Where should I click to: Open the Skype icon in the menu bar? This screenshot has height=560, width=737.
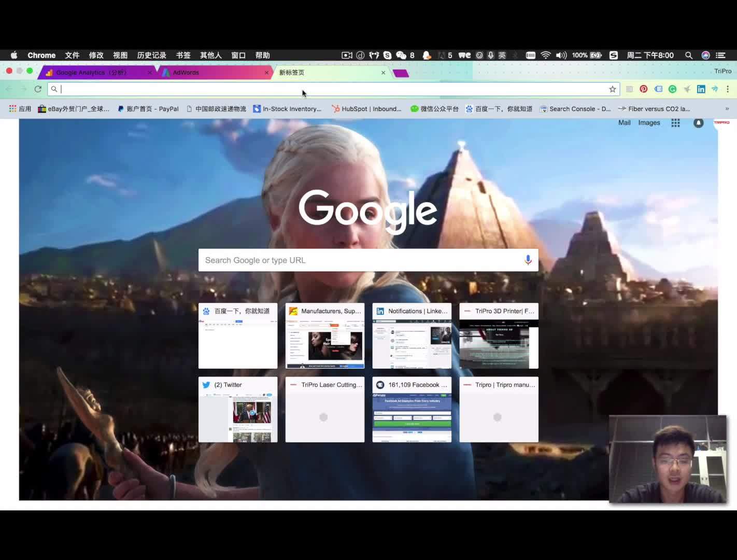click(387, 55)
